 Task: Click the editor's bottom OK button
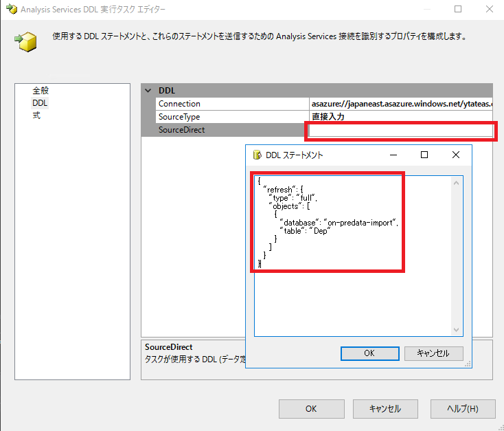[311, 408]
